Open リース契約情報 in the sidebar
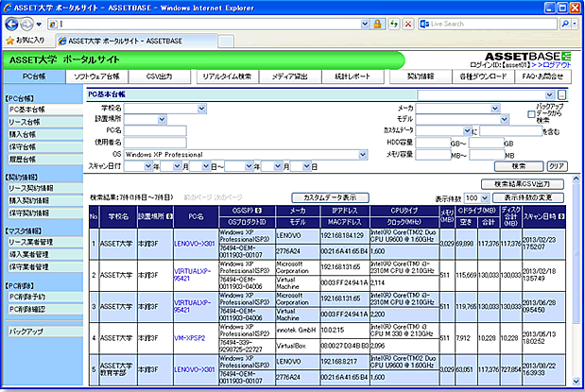 point(45,188)
